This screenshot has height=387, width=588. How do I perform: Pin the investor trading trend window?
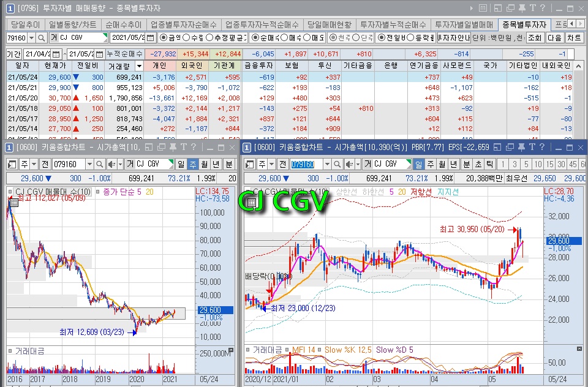pyautogui.click(x=522, y=8)
